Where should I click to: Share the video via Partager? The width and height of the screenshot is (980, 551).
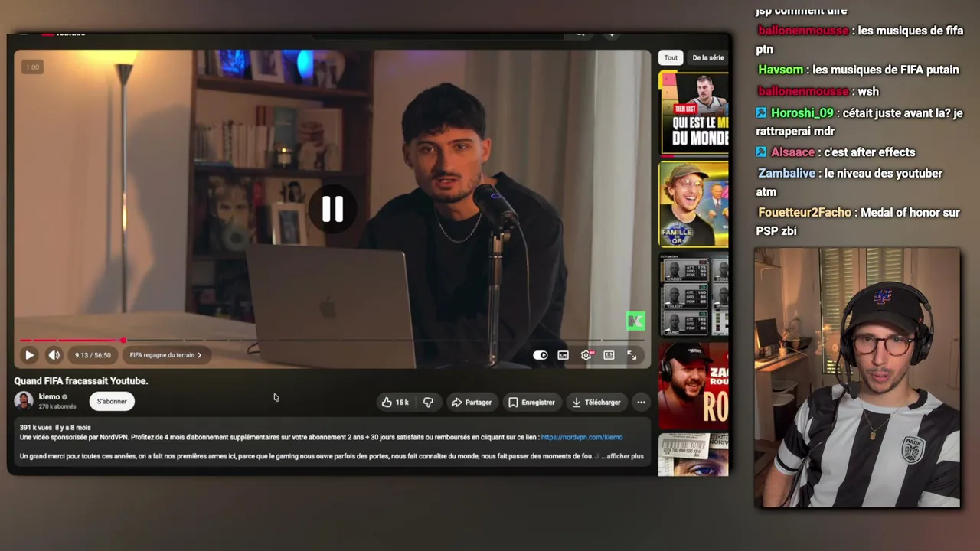coord(471,402)
